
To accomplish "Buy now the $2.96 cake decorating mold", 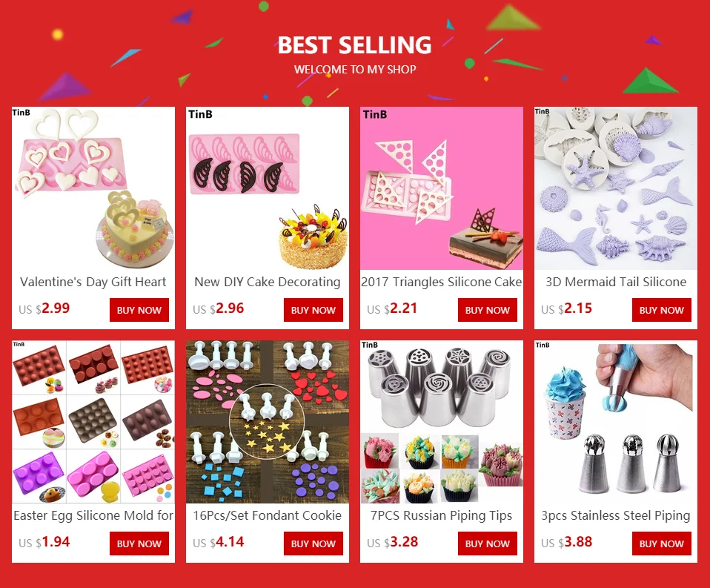I will [x=313, y=310].
